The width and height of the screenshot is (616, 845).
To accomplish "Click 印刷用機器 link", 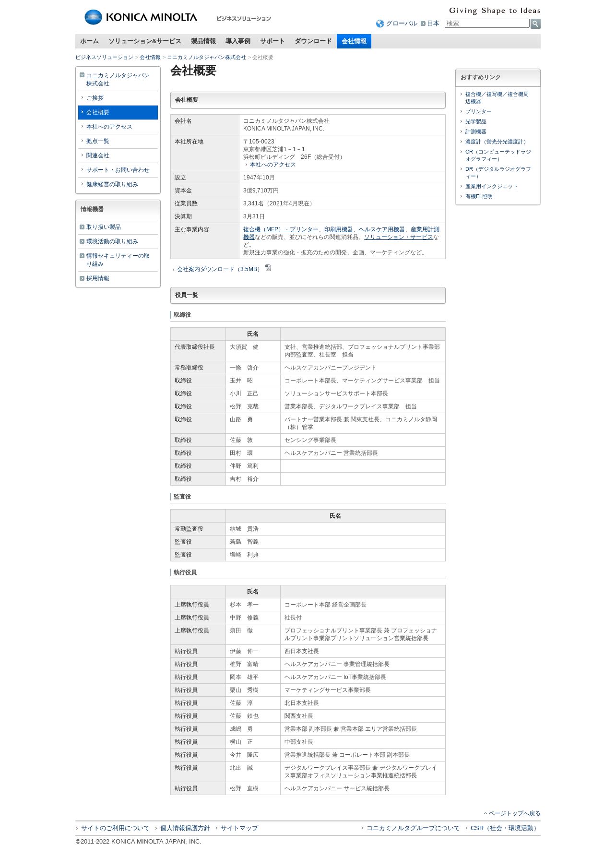I will click(x=339, y=229).
